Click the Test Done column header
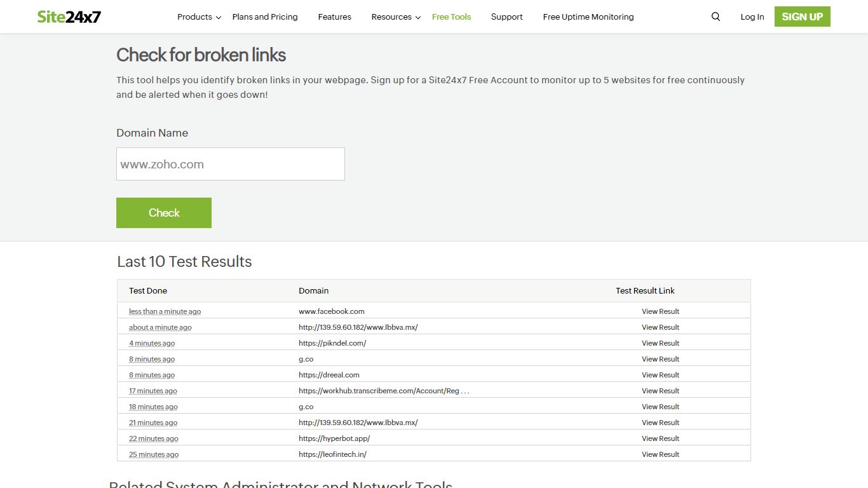 [x=148, y=290]
